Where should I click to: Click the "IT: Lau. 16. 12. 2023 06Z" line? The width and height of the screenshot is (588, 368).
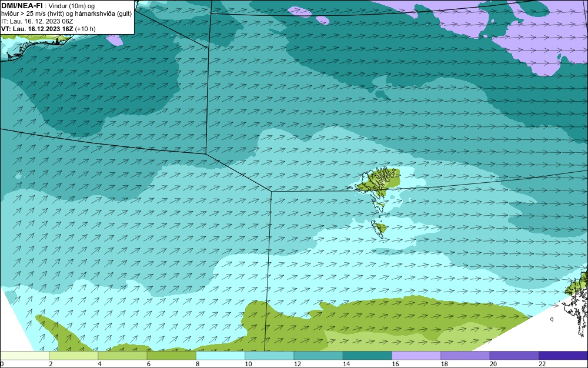[37, 21]
